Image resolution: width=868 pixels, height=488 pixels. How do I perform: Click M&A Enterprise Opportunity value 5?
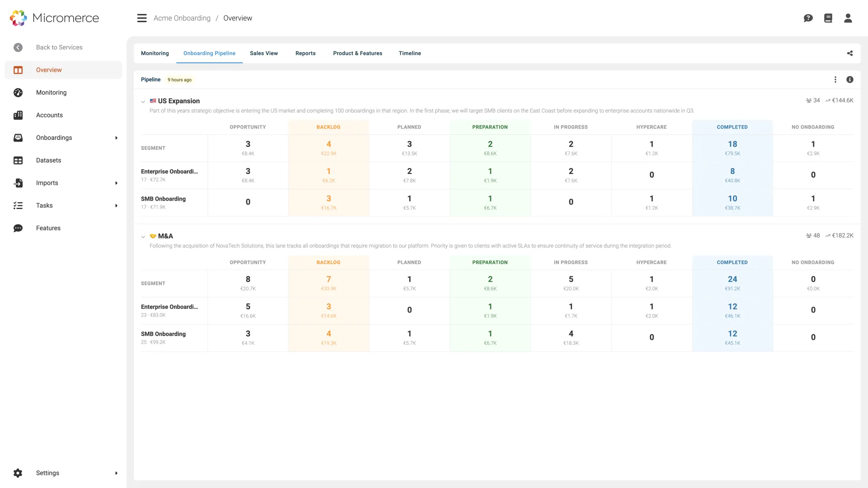coord(248,307)
